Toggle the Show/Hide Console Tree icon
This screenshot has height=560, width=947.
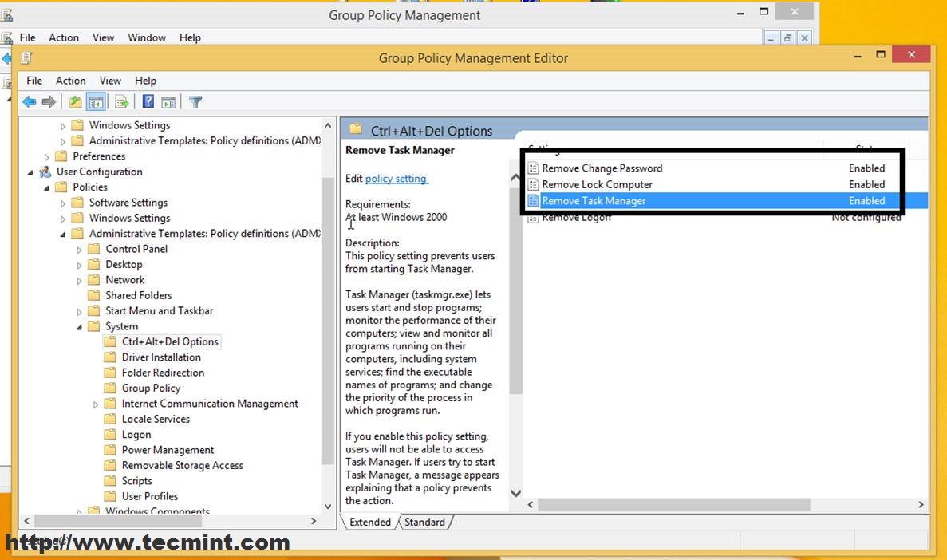(96, 102)
